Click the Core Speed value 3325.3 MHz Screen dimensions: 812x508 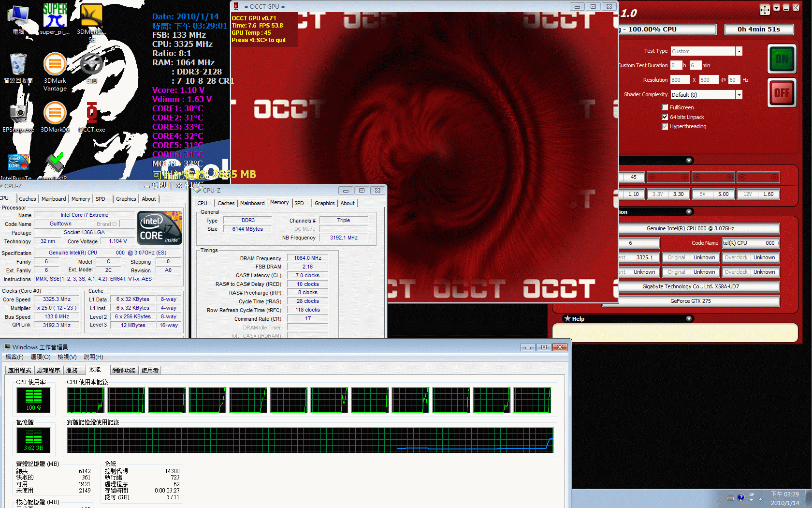click(57, 299)
